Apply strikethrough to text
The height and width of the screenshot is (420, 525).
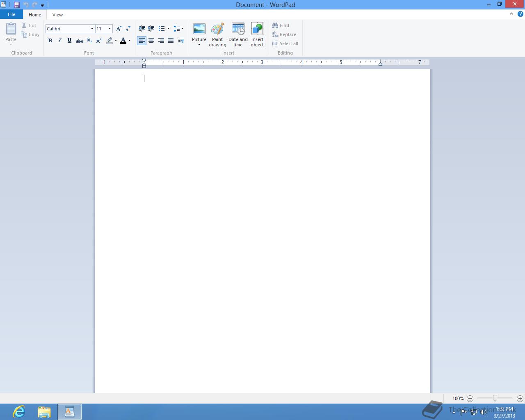(x=79, y=41)
